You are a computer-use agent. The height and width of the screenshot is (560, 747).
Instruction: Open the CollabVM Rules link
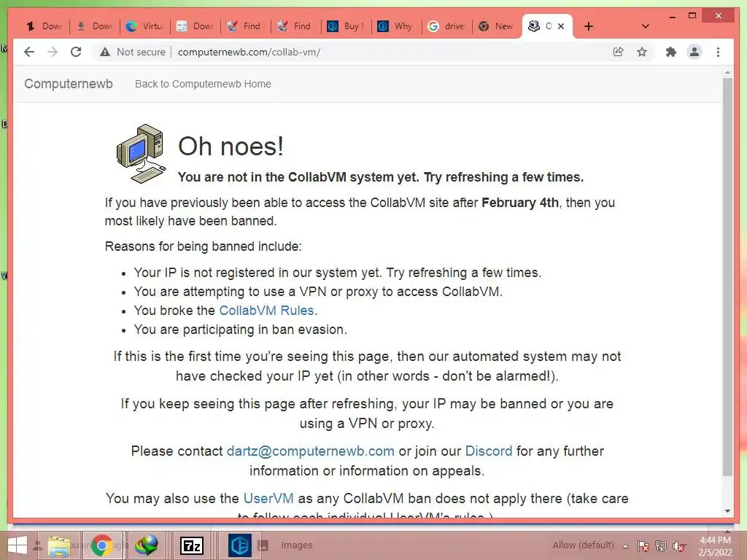click(x=266, y=311)
